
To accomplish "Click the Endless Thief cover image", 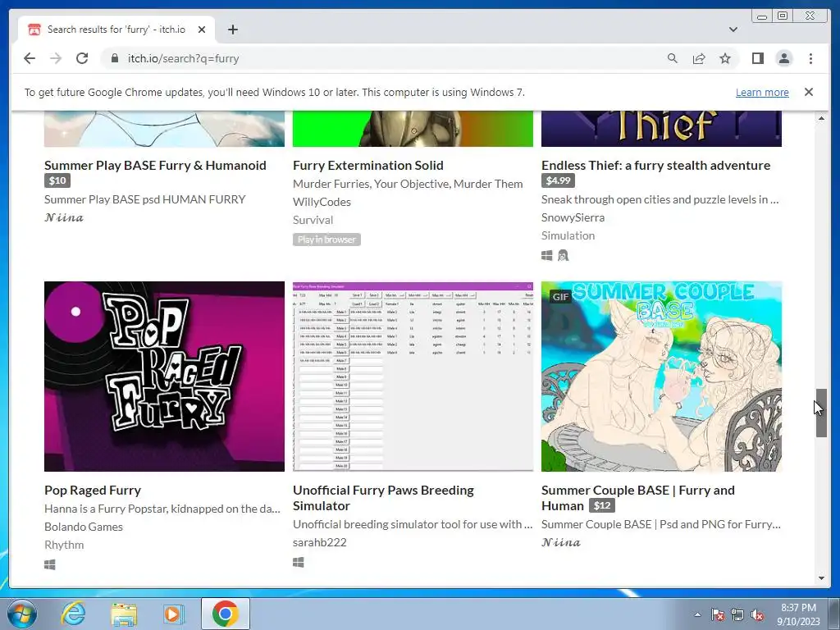I will click(662, 129).
